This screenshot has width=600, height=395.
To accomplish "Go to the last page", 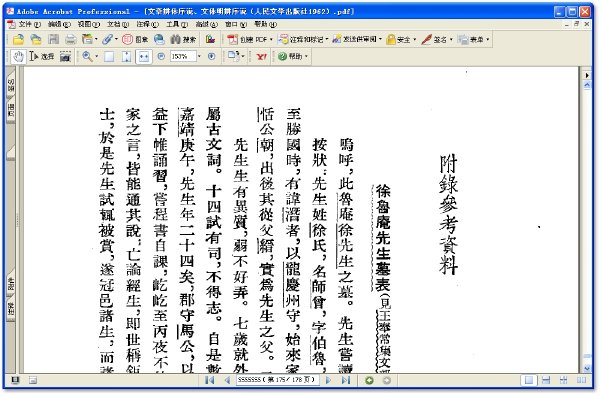I will point(346,380).
